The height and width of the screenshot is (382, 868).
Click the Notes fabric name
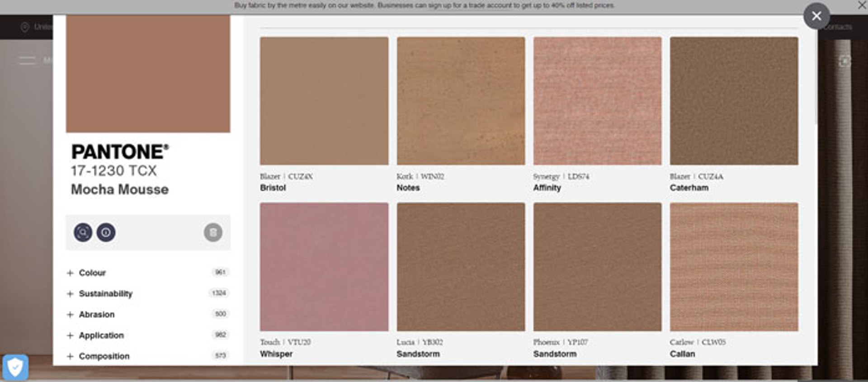click(x=408, y=188)
